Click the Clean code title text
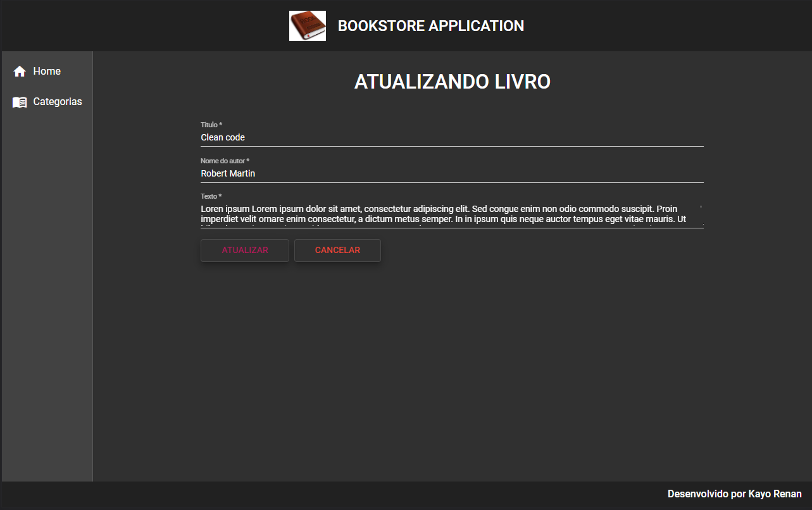Viewport: 812px width, 510px height. 222,137
